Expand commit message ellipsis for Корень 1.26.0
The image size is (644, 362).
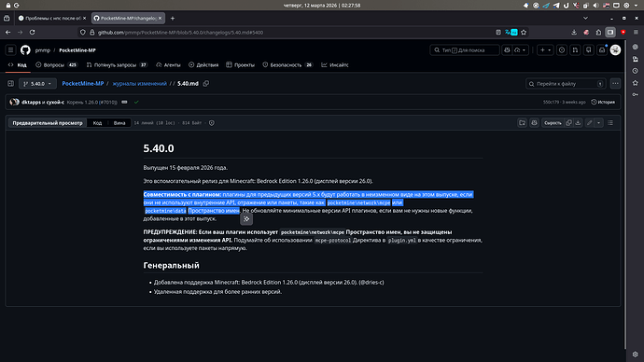point(124,103)
